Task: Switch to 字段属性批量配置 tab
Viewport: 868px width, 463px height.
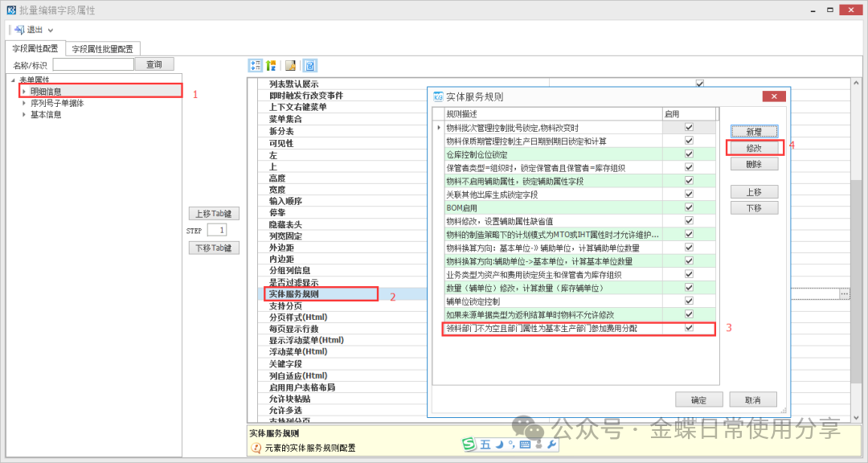Action: coord(103,49)
